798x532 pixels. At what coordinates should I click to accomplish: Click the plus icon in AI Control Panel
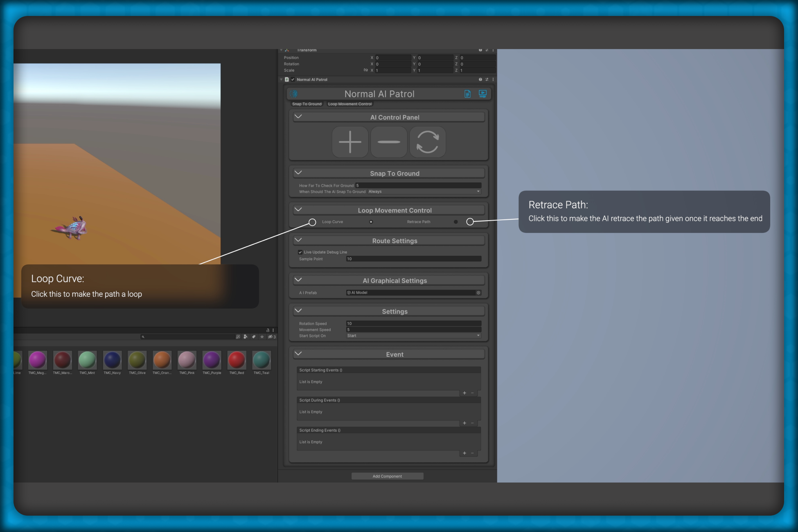coord(350,142)
